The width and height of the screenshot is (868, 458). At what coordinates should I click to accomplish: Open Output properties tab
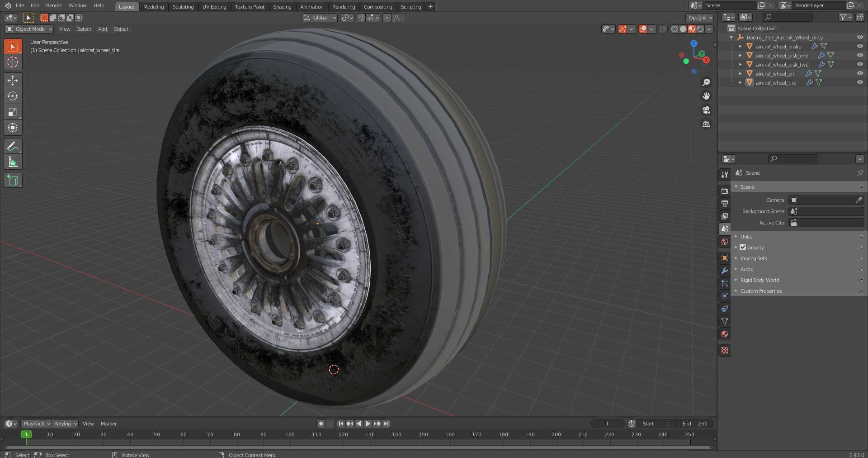[725, 203]
